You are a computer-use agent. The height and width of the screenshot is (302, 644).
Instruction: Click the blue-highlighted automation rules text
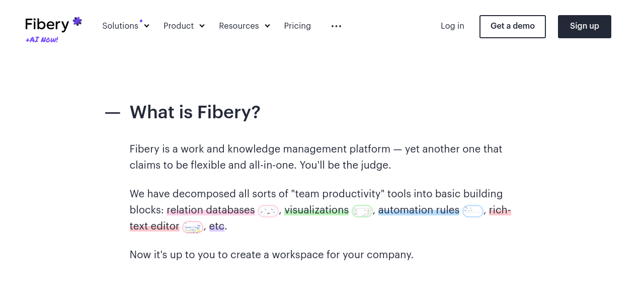tap(419, 210)
